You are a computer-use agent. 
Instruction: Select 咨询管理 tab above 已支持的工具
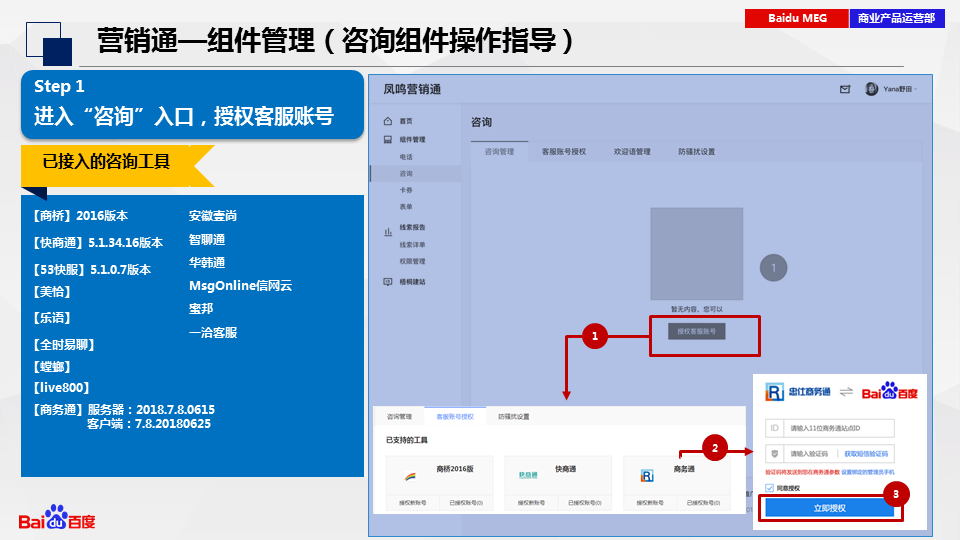point(399,417)
